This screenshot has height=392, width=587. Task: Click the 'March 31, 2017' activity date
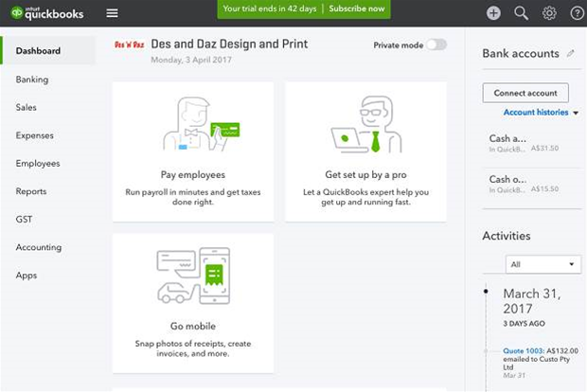coord(531,301)
